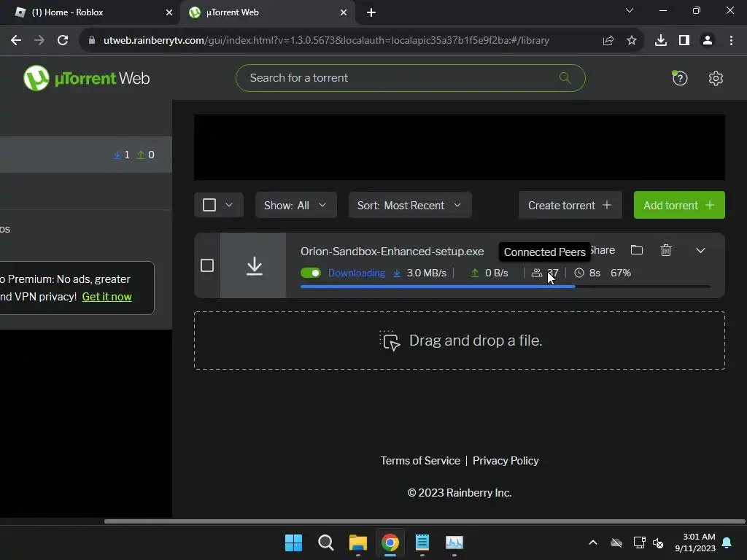Show hidden tray icons chevron
747x560 pixels.
[593, 542]
